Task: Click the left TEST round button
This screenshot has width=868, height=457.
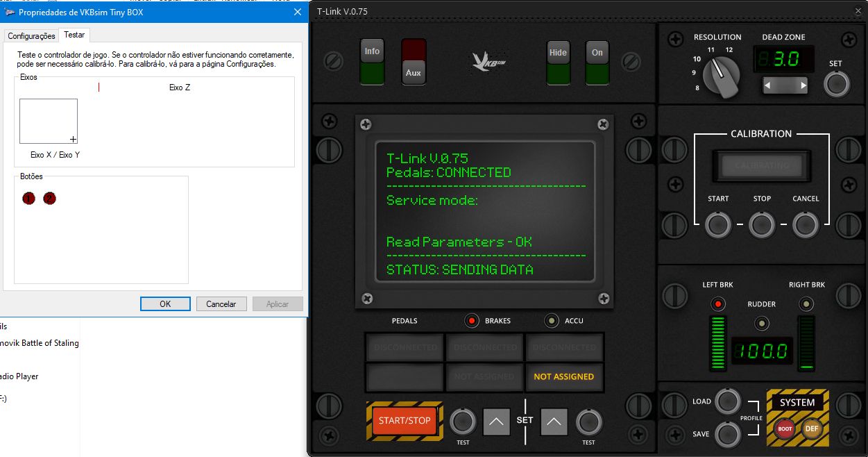Action: tap(463, 422)
